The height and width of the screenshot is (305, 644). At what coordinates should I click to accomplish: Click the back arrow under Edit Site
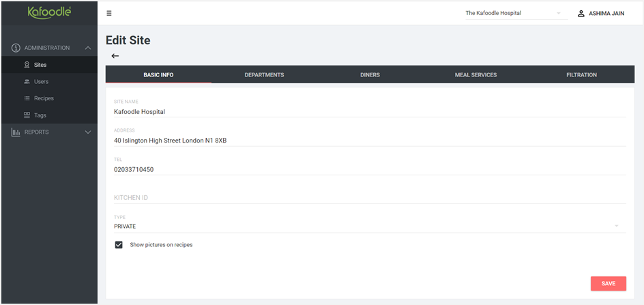point(115,56)
